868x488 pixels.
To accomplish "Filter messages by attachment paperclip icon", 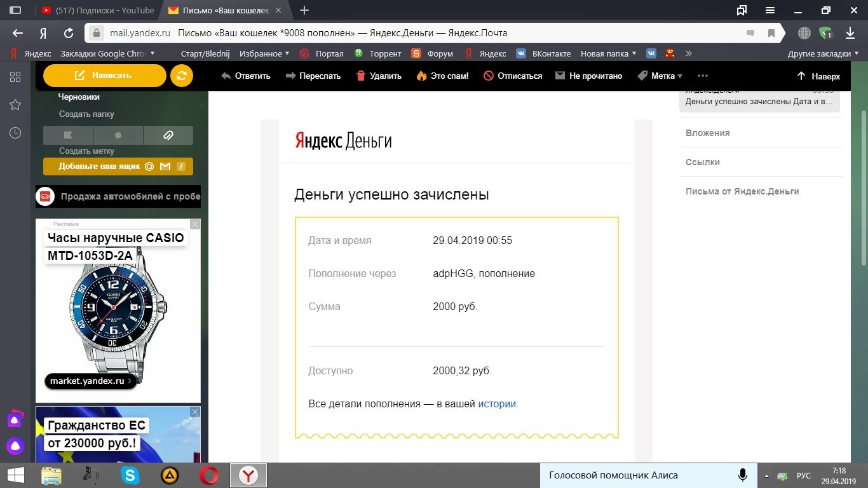I will click(168, 135).
